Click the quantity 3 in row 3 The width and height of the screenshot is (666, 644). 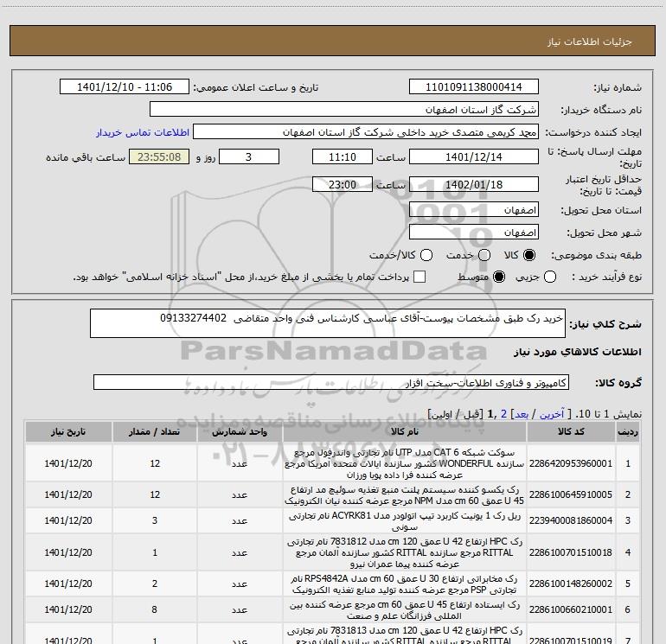(x=155, y=520)
